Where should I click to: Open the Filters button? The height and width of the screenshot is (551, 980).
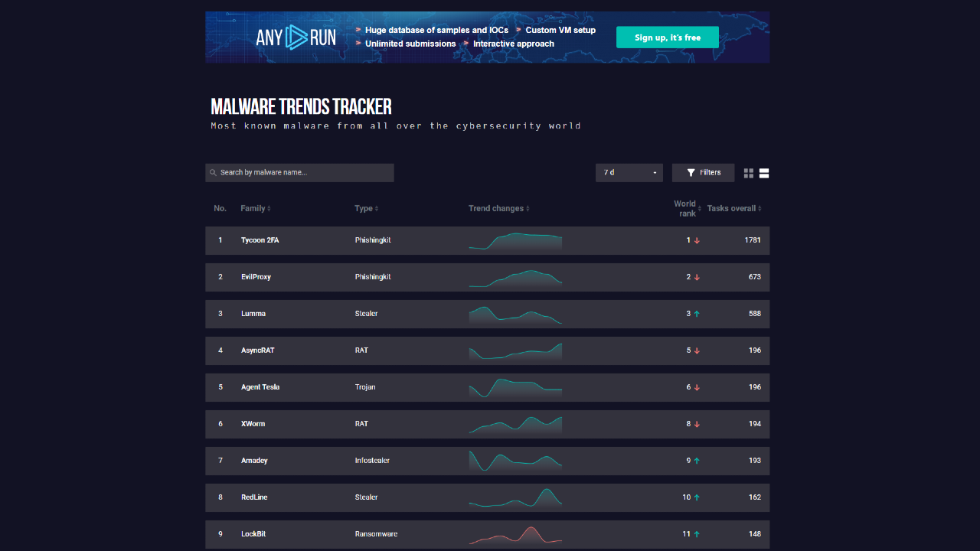pos(703,173)
